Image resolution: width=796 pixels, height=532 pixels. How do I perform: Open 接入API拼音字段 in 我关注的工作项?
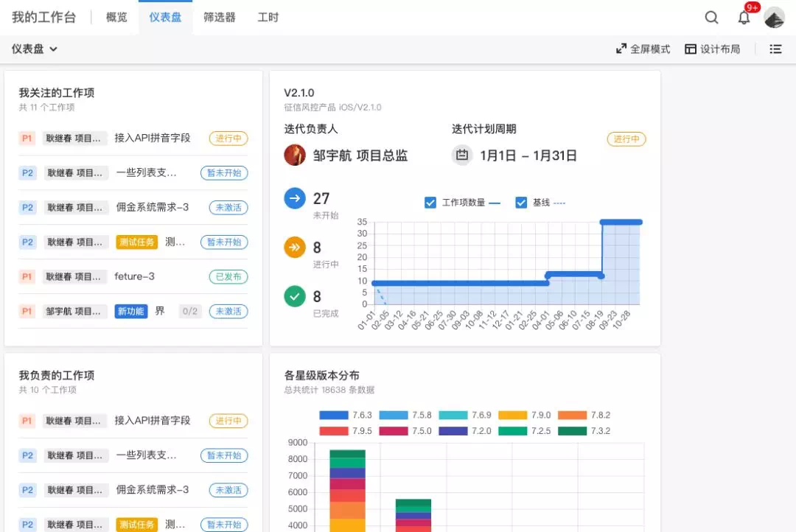[x=153, y=138]
